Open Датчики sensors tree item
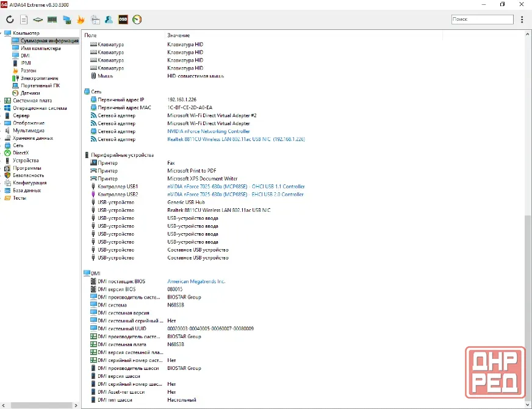Viewport: 532px width, 409px height. [30, 93]
